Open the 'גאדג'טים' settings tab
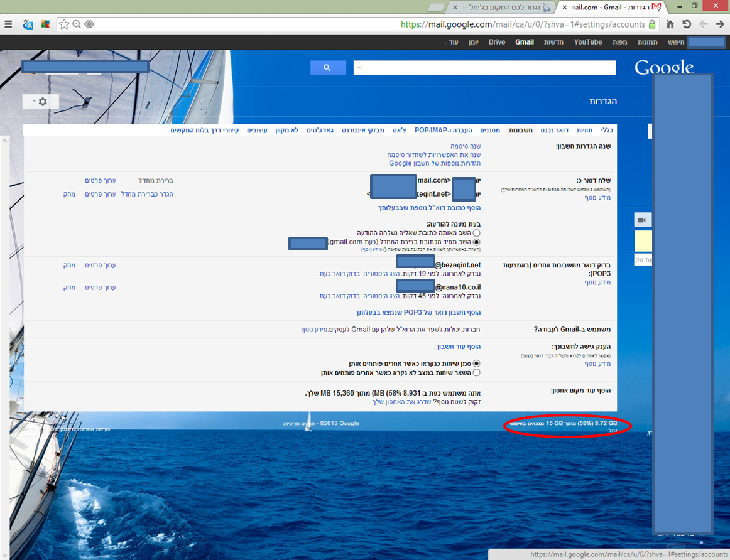730x560 pixels. [x=320, y=130]
